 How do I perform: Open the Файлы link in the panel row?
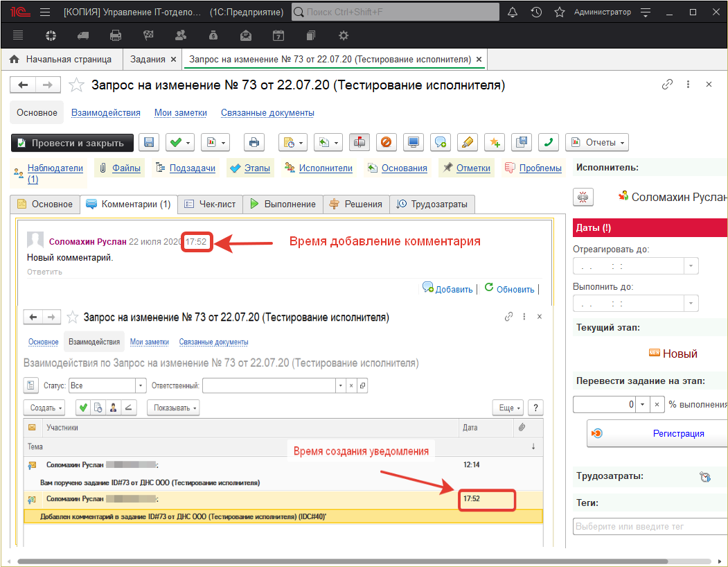125,167
